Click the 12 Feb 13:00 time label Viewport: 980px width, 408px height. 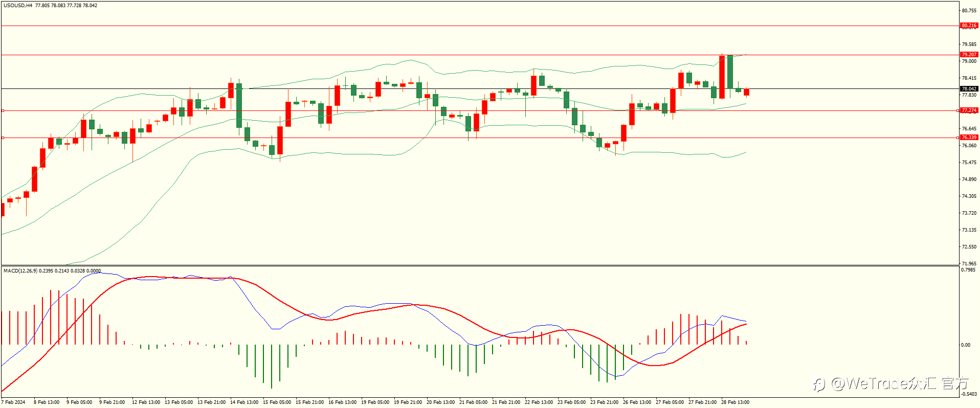pyautogui.click(x=146, y=402)
